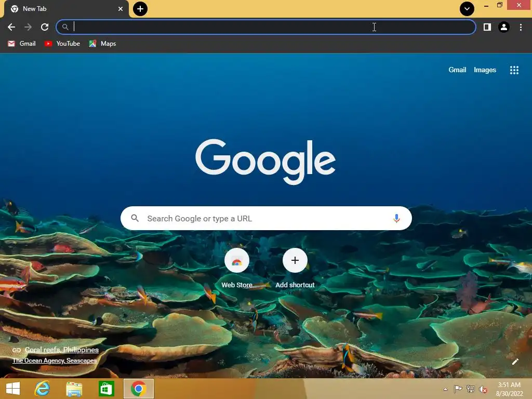The height and width of the screenshot is (399, 532).
Task: Toggle the side panel icon
Action: click(487, 27)
